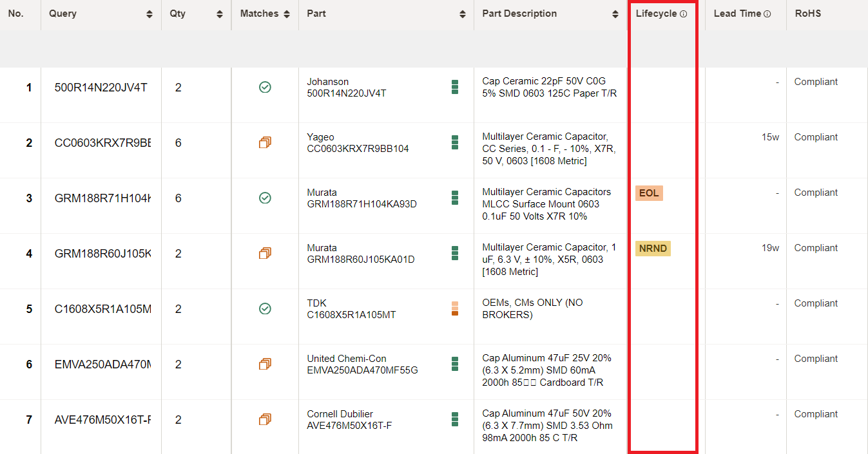Click matched checkmark icon for GRM188R71H104KA93D row
The height and width of the screenshot is (454, 868).
tap(265, 198)
